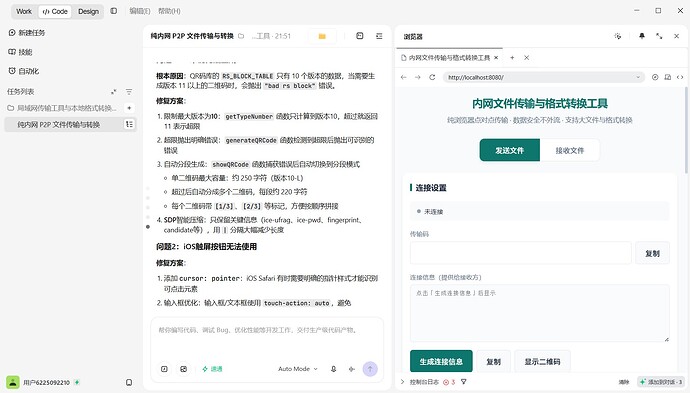
Task: Click 复制 next to the 传输码 field
Action: click(652, 253)
